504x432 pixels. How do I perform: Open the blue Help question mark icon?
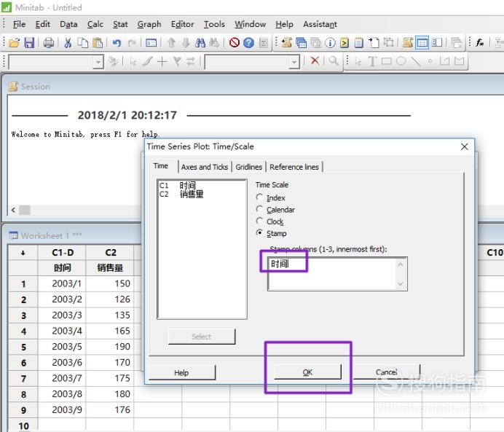[x=248, y=42]
